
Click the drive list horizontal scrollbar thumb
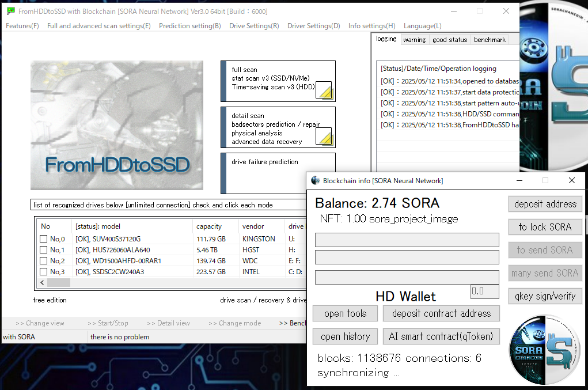pos(59,283)
